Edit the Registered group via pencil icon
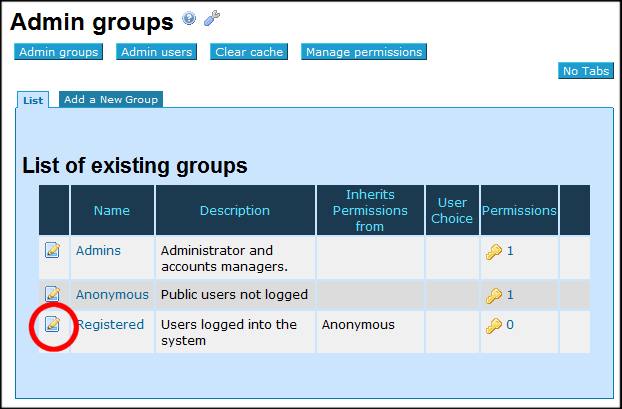This screenshot has height=409, width=622. 53,324
